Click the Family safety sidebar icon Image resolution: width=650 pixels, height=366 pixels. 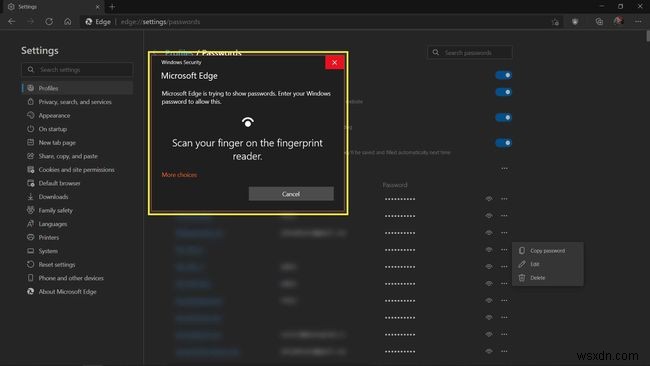point(30,210)
